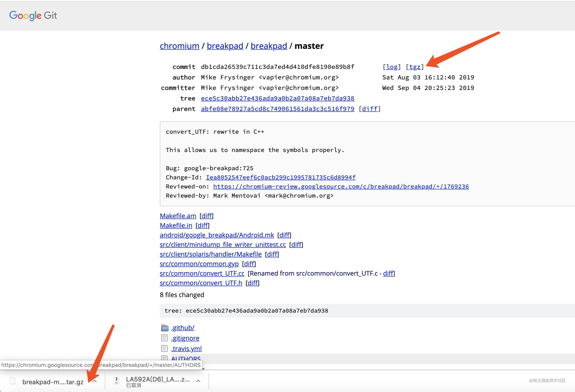This screenshot has width=575, height=392.
Task: Click the .travis.yml file icon
Action: 164,348
